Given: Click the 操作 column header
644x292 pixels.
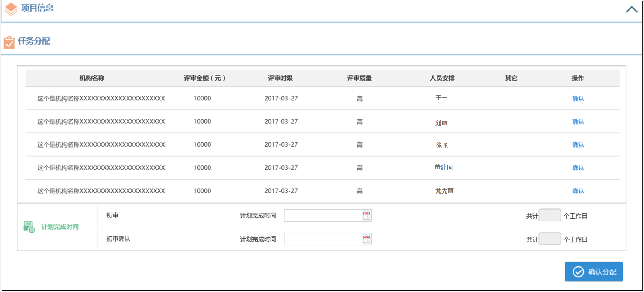Looking at the screenshot, I should [578, 78].
